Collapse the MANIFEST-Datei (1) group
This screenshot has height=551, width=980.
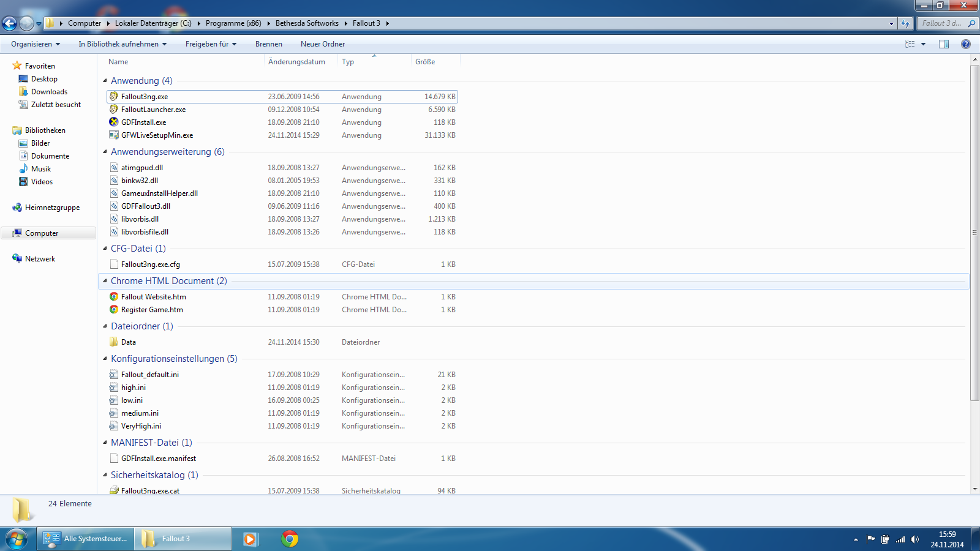click(105, 442)
